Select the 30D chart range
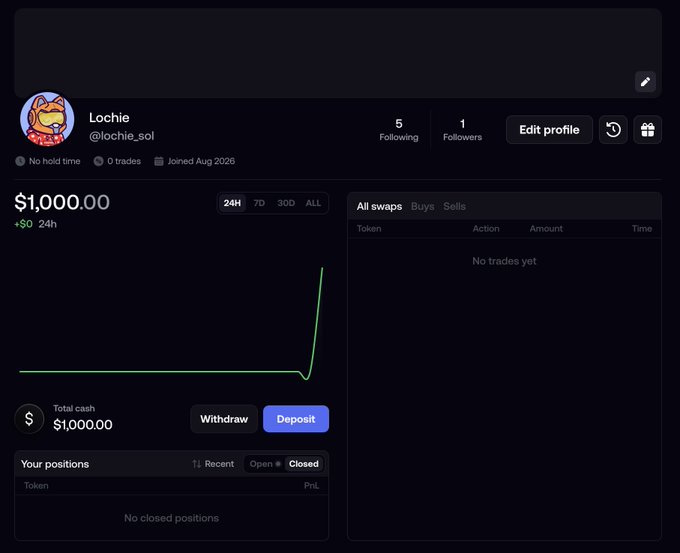 (x=286, y=203)
